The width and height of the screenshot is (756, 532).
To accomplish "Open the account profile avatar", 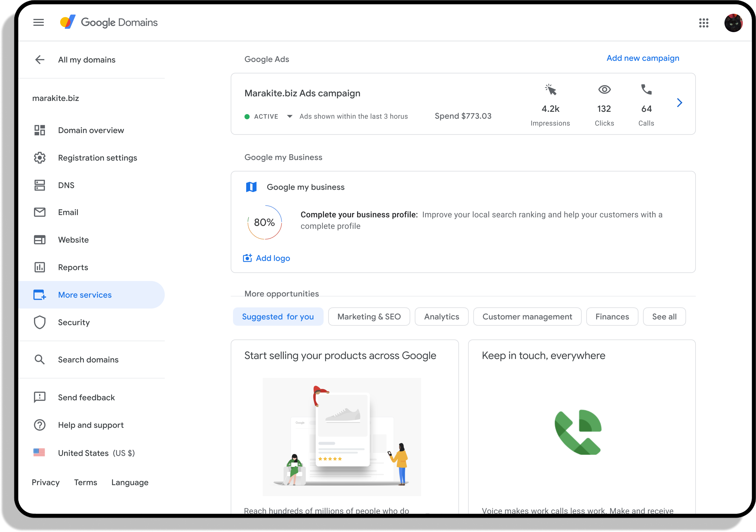I will click(x=733, y=23).
